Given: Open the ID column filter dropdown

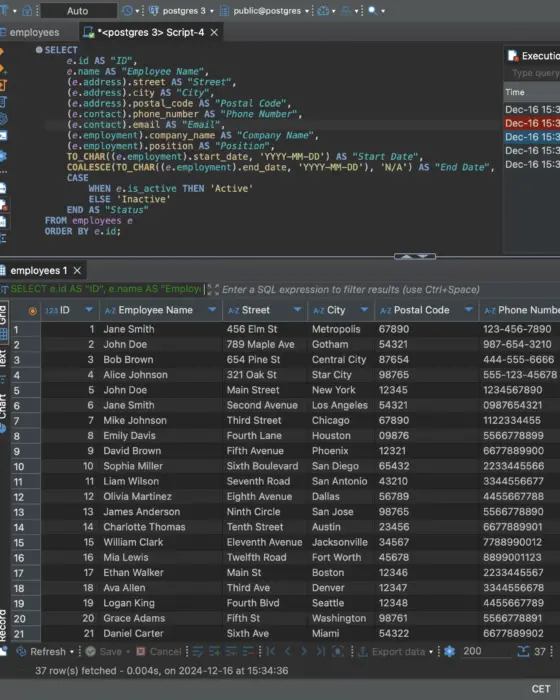Looking at the screenshot, I should click(88, 310).
